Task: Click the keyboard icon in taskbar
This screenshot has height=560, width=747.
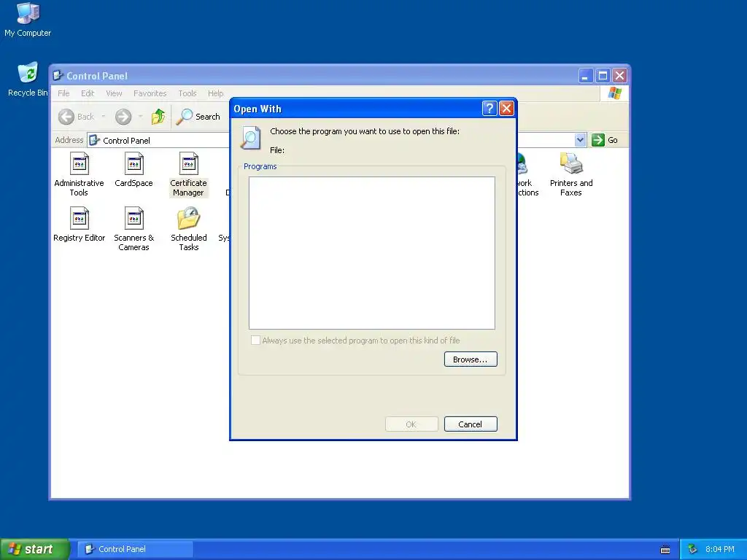Action: tap(665, 550)
